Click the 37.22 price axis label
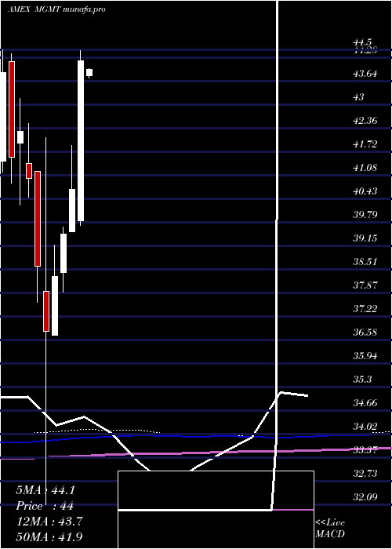 click(x=365, y=308)
